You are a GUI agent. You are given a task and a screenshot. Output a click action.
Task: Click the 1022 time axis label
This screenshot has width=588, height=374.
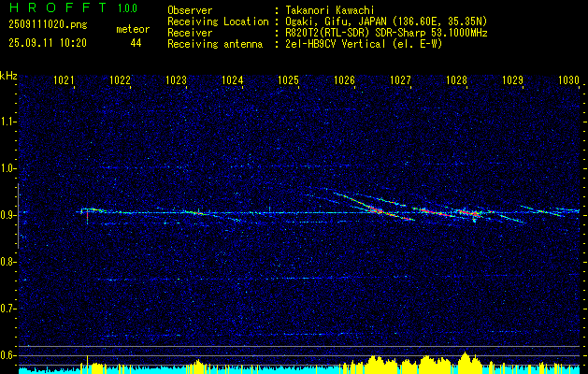120,79
